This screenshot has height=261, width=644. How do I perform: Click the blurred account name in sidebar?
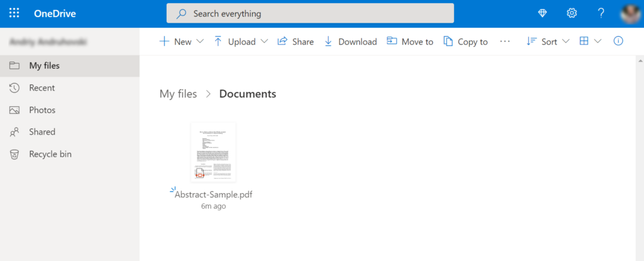(48, 42)
